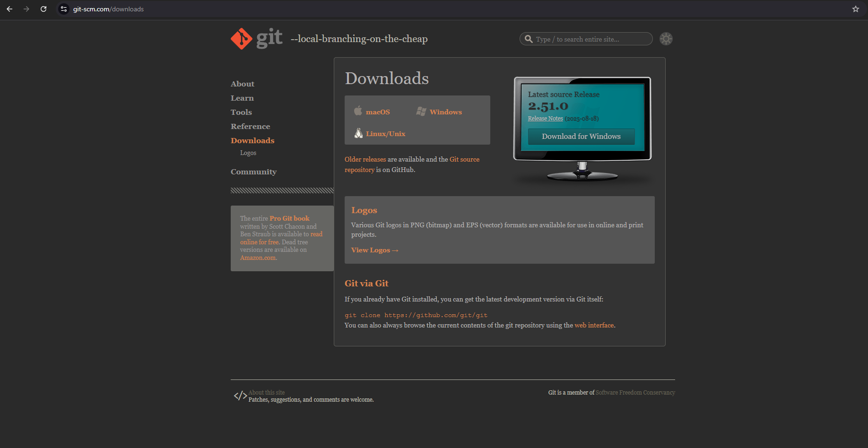Click the search magnifier icon
The width and height of the screenshot is (868, 448).
529,39
